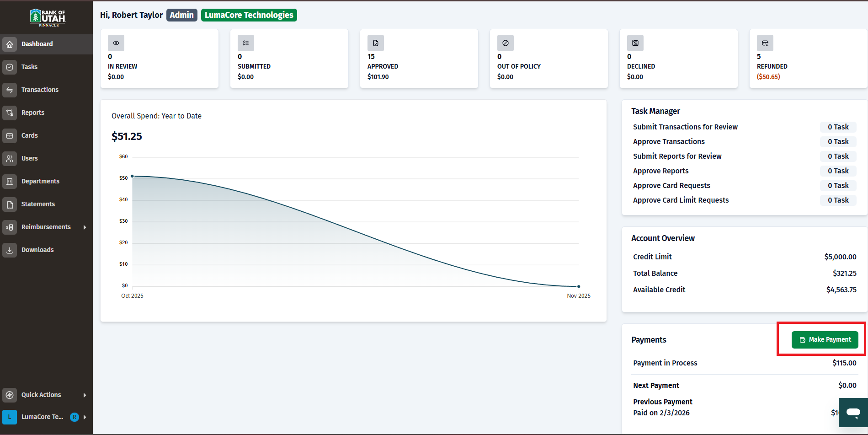Expand the Reimbursements submenu arrow
This screenshot has height=435, width=868.
tap(85, 227)
